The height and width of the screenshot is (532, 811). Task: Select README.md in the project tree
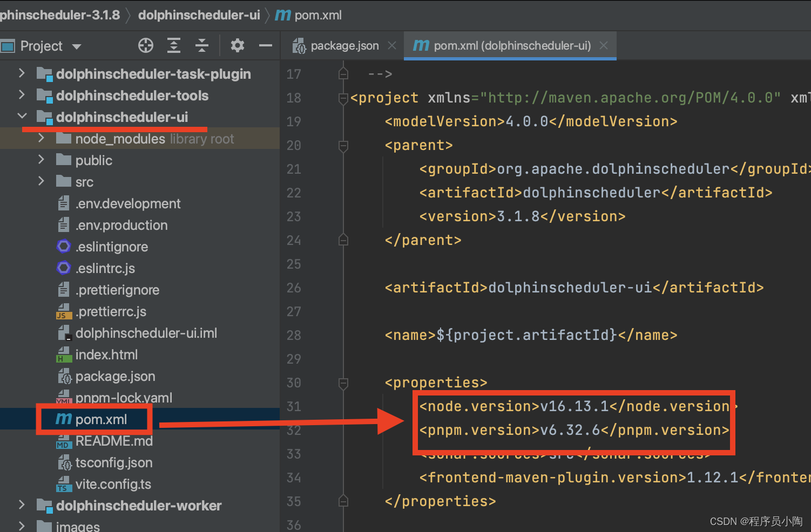click(x=114, y=441)
